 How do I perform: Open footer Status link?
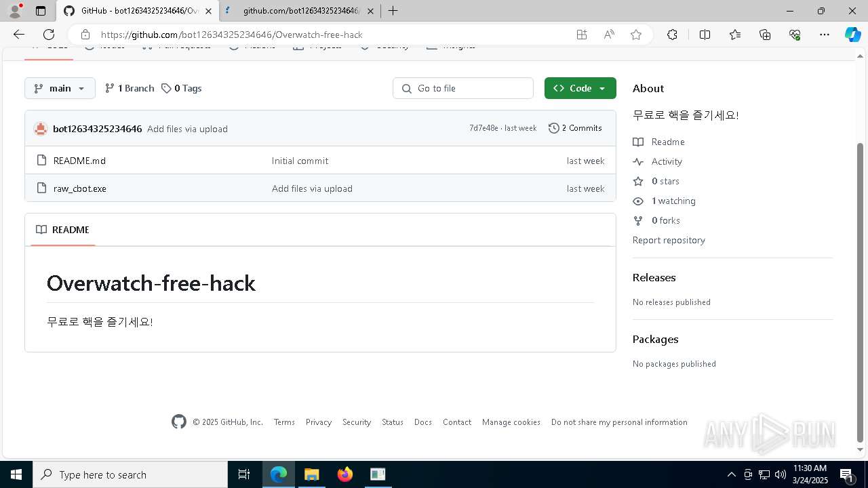coord(393,422)
